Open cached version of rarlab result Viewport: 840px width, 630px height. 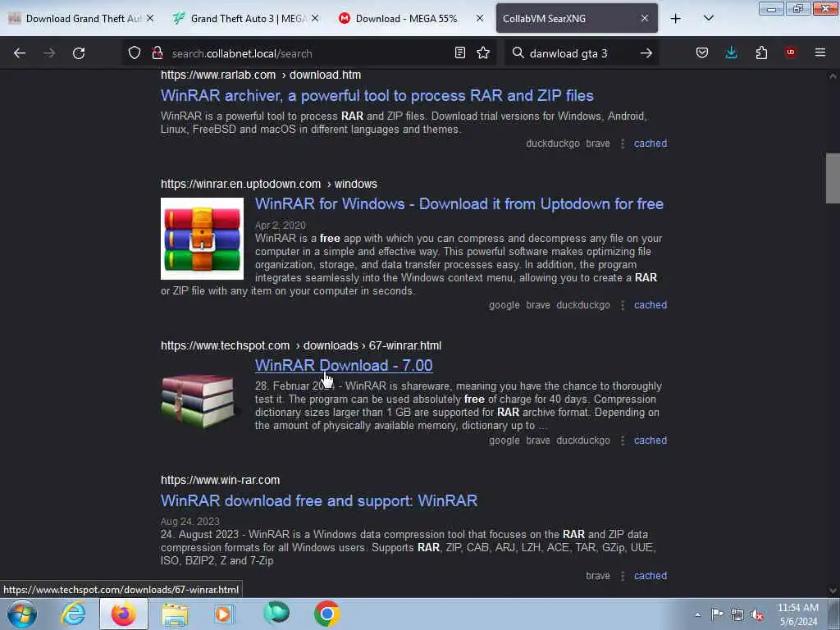[x=651, y=144]
